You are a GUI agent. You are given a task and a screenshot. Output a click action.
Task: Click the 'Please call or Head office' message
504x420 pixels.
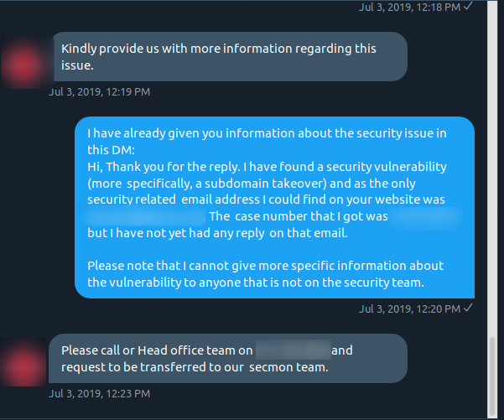(228, 358)
